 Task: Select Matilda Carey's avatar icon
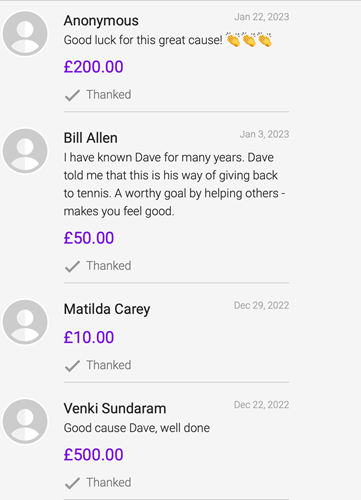coord(25,322)
